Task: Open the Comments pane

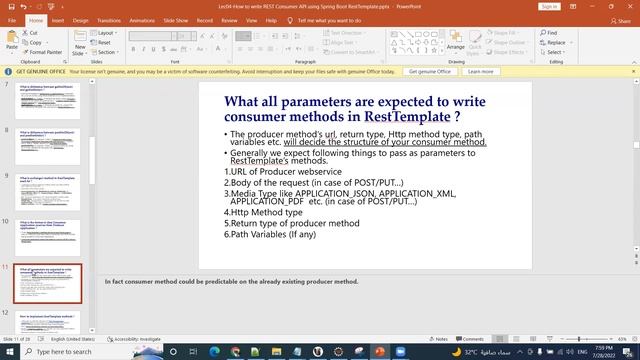Action: pos(470,339)
